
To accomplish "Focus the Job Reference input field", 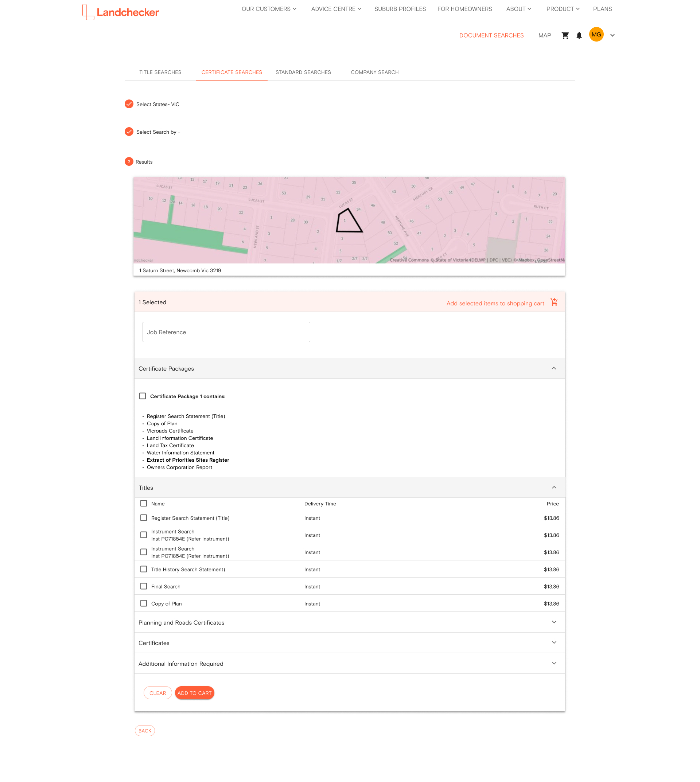I will [226, 332].
